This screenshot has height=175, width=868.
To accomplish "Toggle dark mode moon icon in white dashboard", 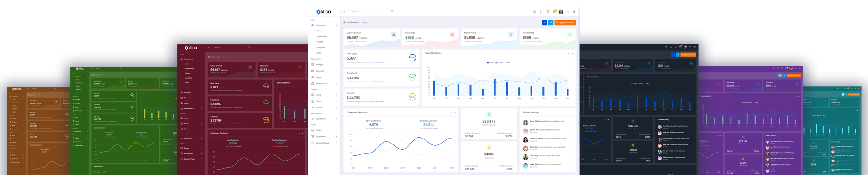I will pyautogui.click(x=535, y=12).
